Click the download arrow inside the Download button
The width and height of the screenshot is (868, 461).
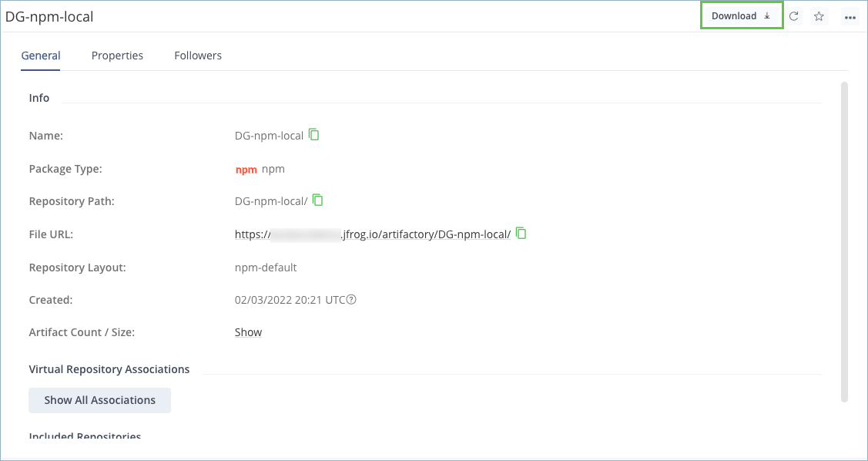tap(766, 15)
